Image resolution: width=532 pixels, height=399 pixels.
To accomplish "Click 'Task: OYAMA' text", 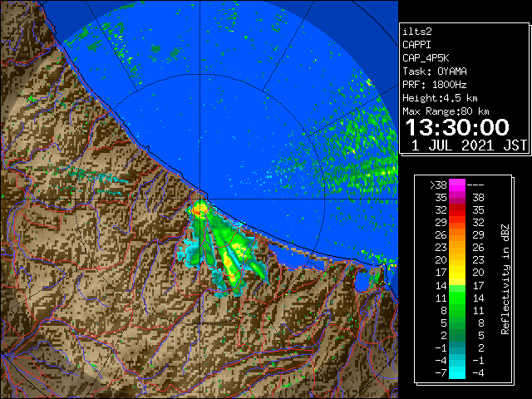I will pos(435,71).
